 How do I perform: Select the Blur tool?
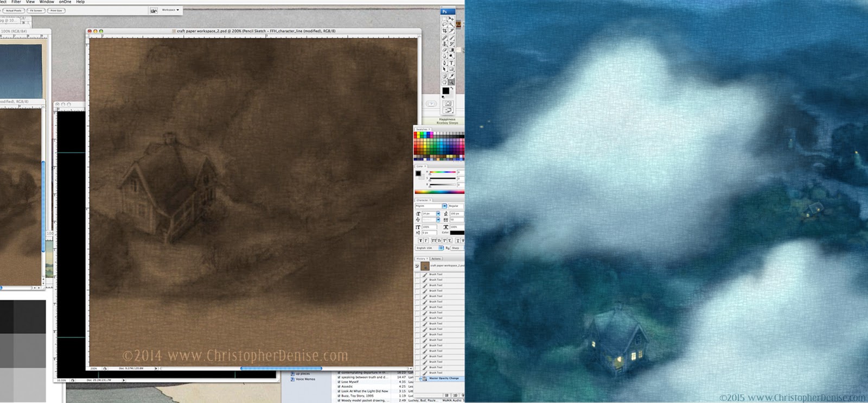point(445,56)
